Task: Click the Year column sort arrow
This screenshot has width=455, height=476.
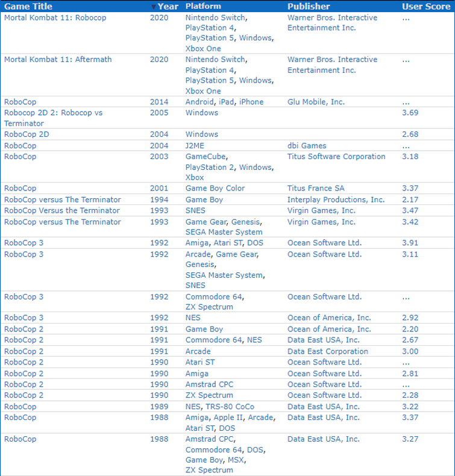Action: tap(154, 7)
